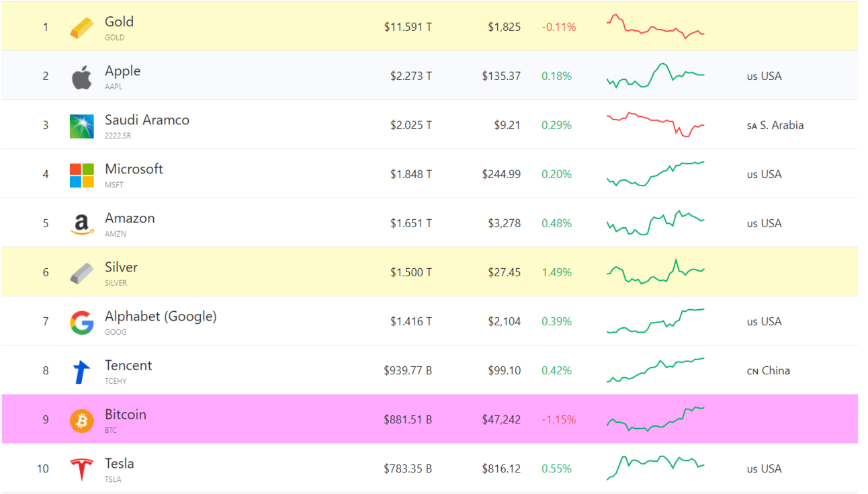Open the Tencent company link
The width and height of the screenshot is (868, 494).
tap(128, 365)
